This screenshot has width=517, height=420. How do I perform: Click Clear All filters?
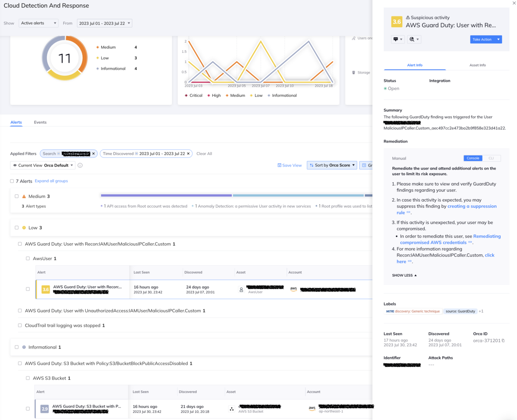pyautogui.click(x=204, y=154)
